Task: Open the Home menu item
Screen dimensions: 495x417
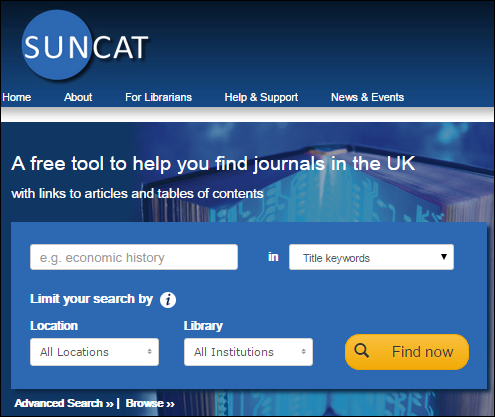Action: [17, 97]
